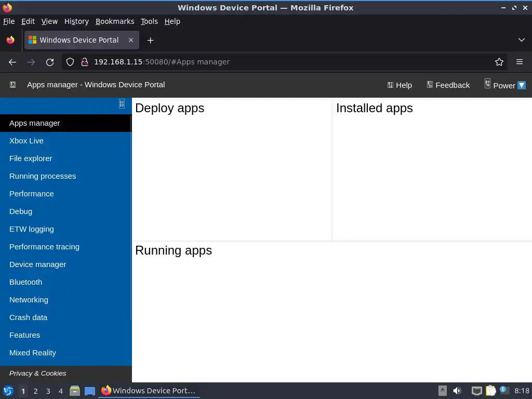Open the History menu

(76, 21)
